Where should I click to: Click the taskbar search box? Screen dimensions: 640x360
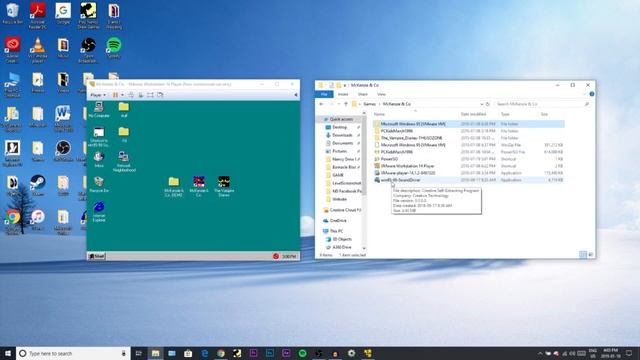click(73, 353)
